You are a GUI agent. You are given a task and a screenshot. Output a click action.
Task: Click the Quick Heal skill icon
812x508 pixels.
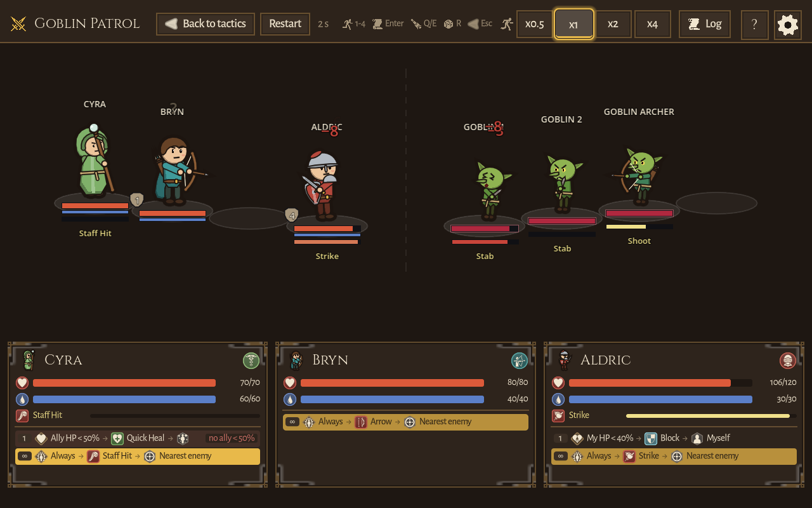117,438
